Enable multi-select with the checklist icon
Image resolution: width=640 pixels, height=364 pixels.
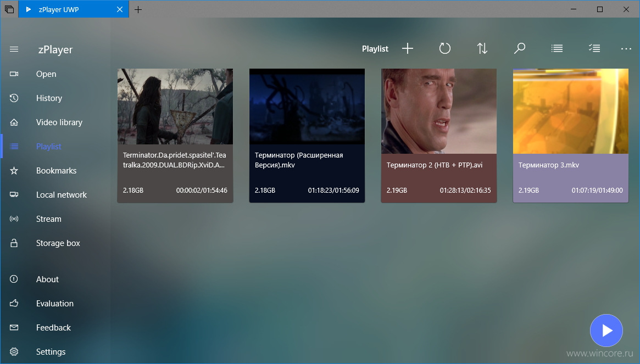(x=594, y=48)
